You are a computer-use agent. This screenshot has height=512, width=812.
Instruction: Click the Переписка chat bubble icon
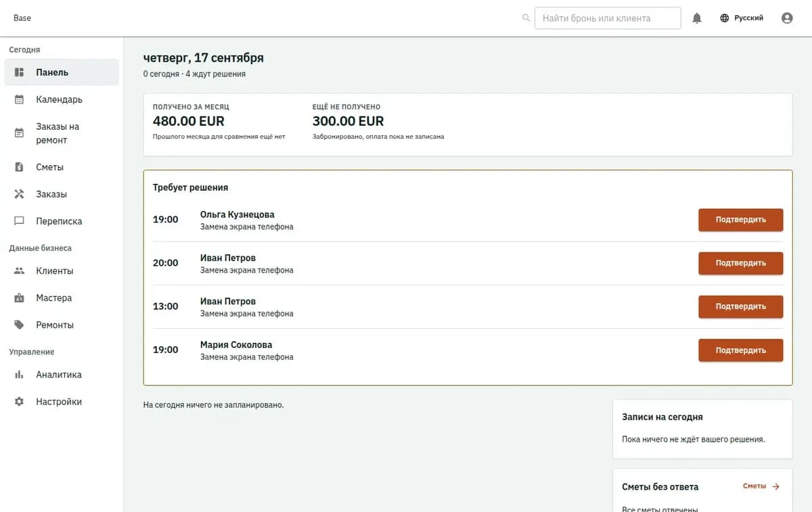pos(20,221)
